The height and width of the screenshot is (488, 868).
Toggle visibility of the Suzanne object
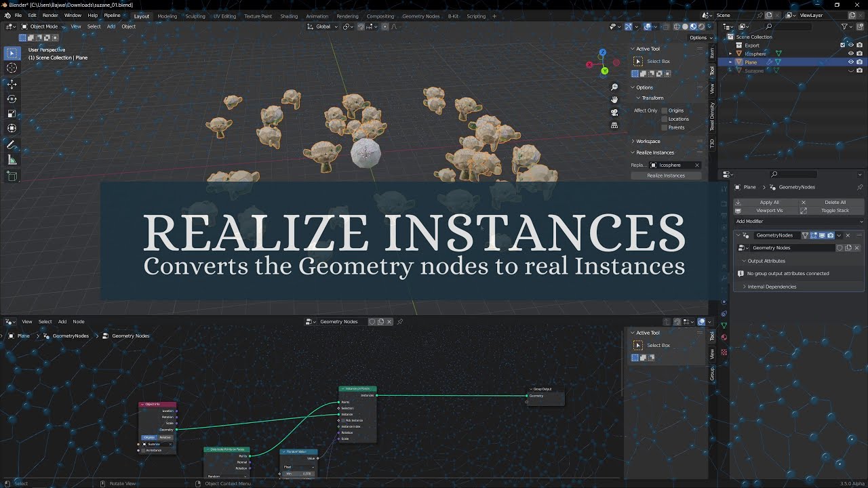coord(850,70)
